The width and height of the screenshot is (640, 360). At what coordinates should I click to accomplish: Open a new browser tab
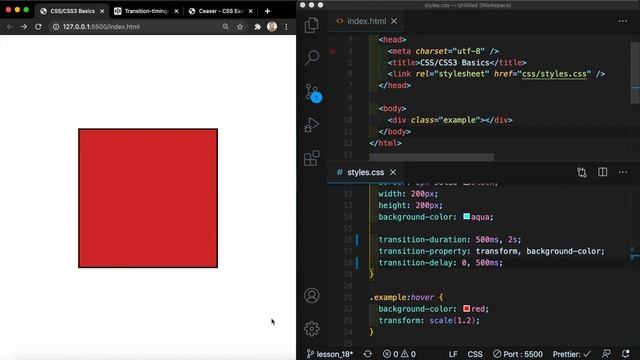(x=267, y=11)
